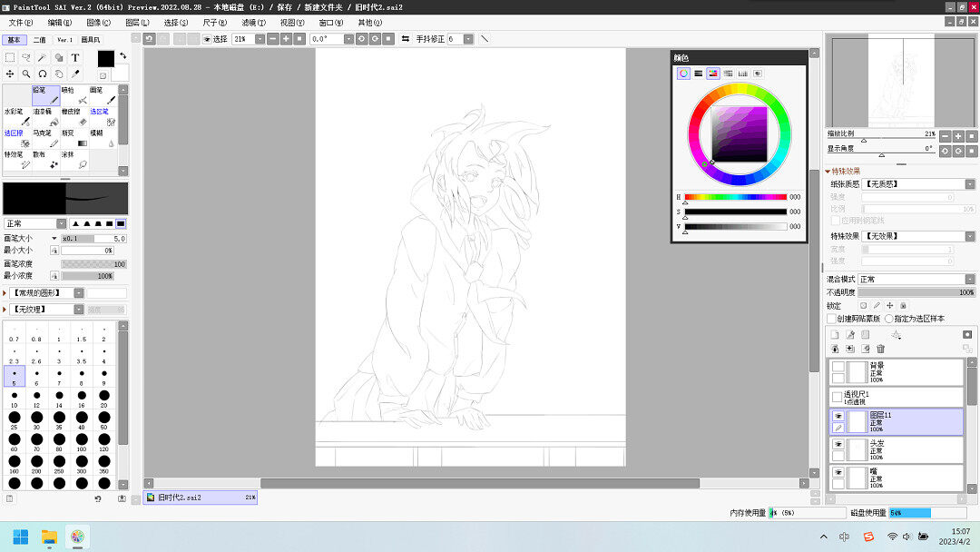Choose the magic wand selection tool
The width and height of the screenshot is (980, 552).
tap(42, 57)
